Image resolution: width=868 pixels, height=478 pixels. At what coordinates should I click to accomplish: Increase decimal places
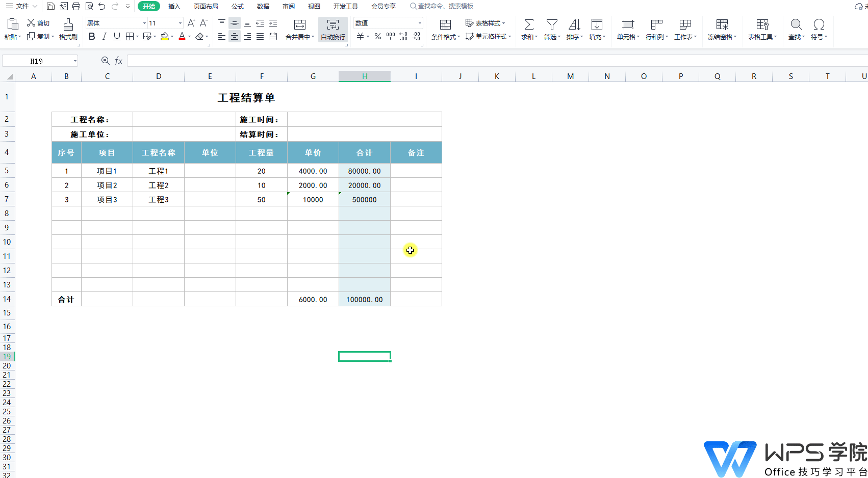pyautogui.click(x=403, y=36)
